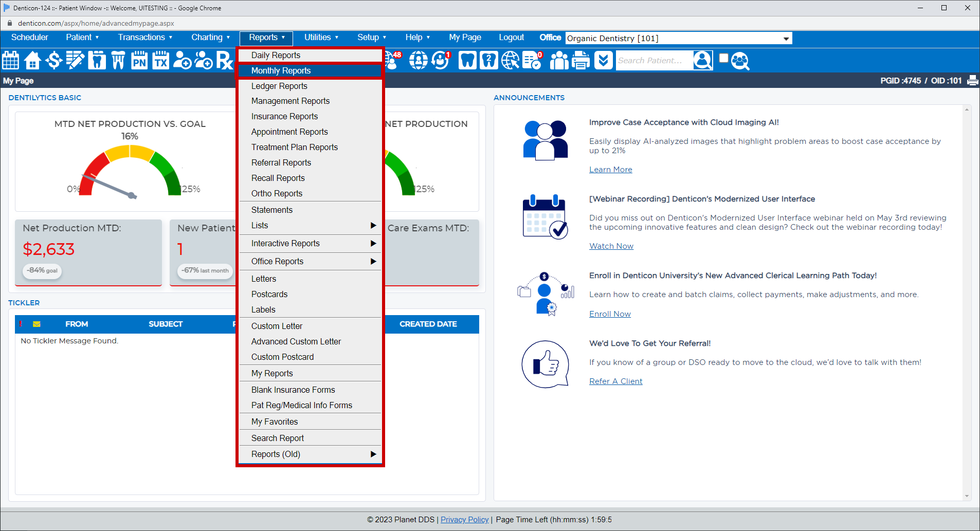Open Advanced Custom Letter
The width and height of the screenshot is (980, 531).
tap(310, 341)
